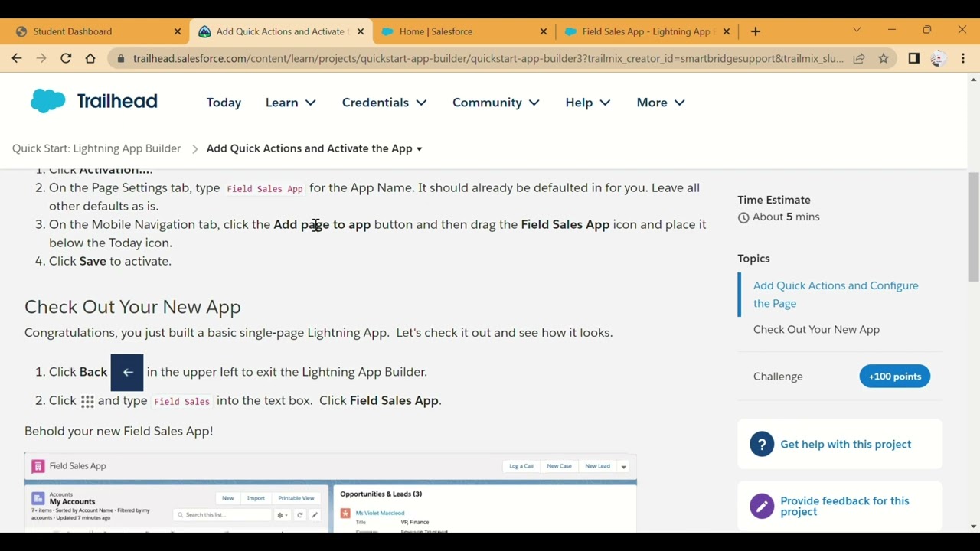
Task: Bookmark this page with the star icon
Action: (884, 58)
